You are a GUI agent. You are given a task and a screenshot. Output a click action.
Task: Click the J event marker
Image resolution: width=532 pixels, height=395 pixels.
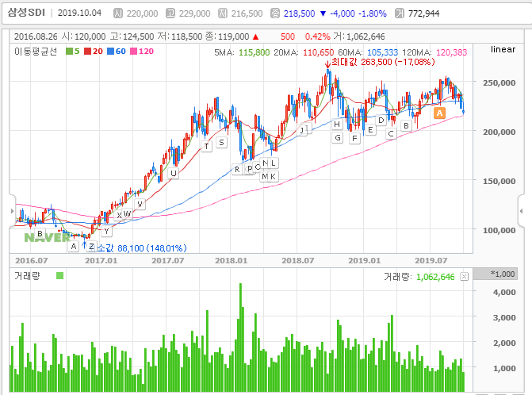[301, 130]
